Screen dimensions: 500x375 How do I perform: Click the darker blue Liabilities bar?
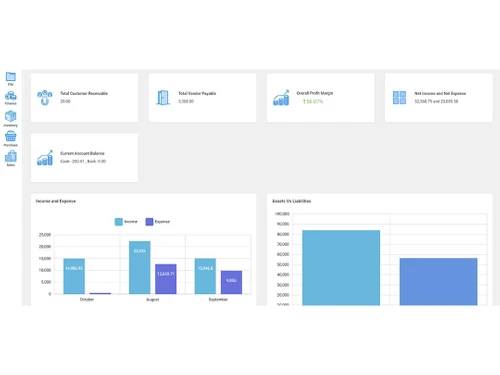coord(438,282)
